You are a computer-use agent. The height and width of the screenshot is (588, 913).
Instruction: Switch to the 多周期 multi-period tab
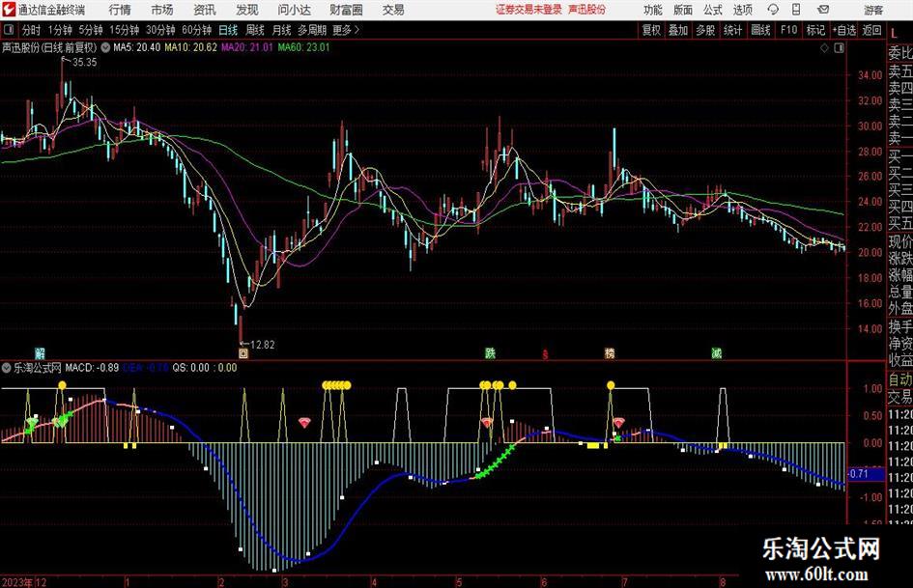(x=312, y=30)
